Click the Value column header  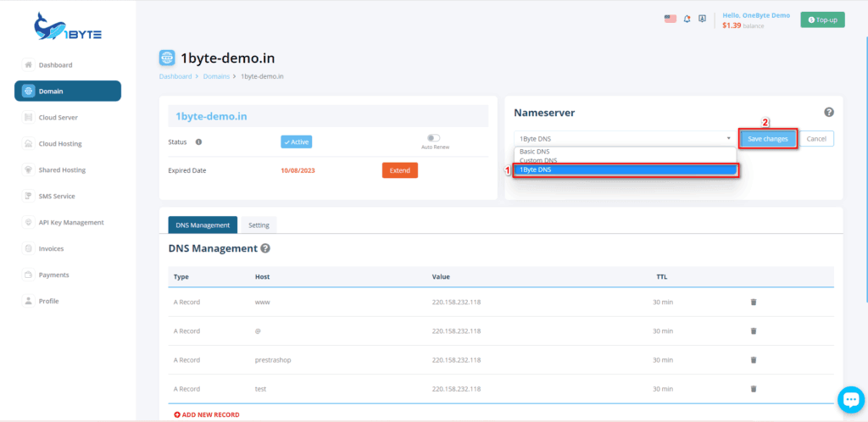pyautogui.click(x=441, y=276)
